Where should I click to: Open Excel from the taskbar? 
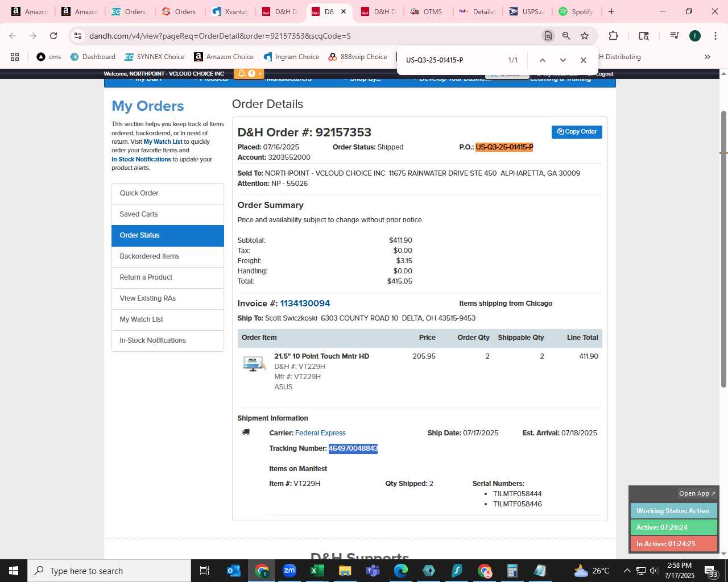pos(317,571)
